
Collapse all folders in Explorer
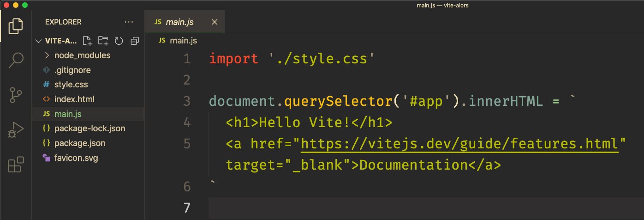(x=135, y=41)
